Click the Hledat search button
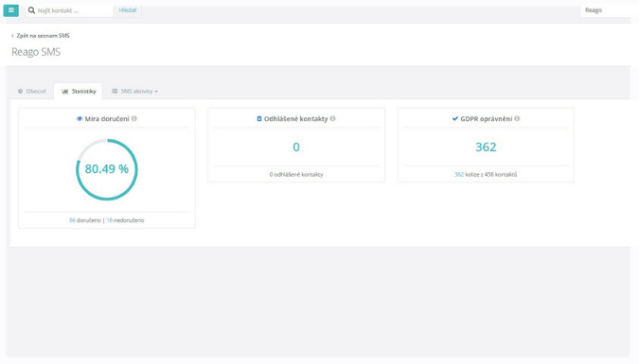This screenshot has width=639, height=364. click(x=128, y=10)
